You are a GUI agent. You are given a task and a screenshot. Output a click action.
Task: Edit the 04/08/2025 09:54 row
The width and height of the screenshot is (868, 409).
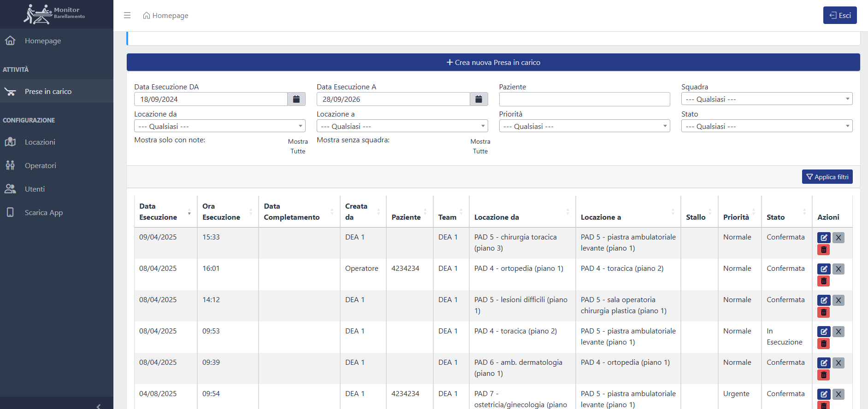(824, 394)
